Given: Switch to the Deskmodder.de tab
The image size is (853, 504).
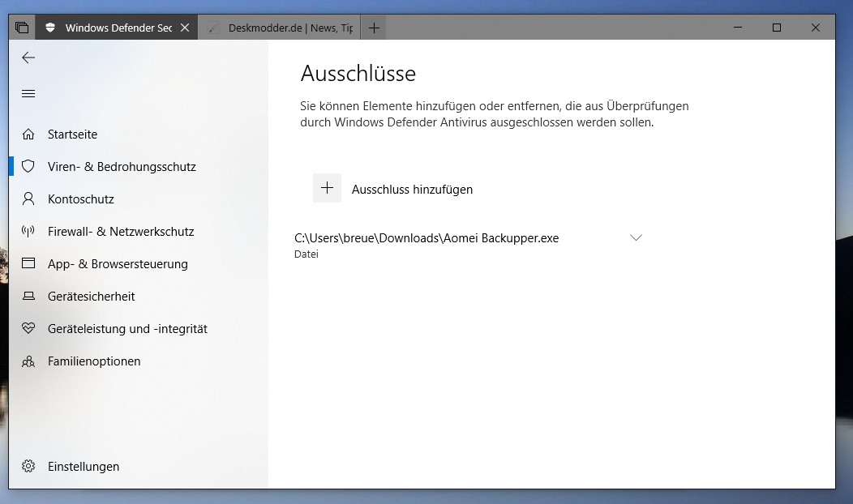Looking at the screenshot, I should tap(279, 28).
